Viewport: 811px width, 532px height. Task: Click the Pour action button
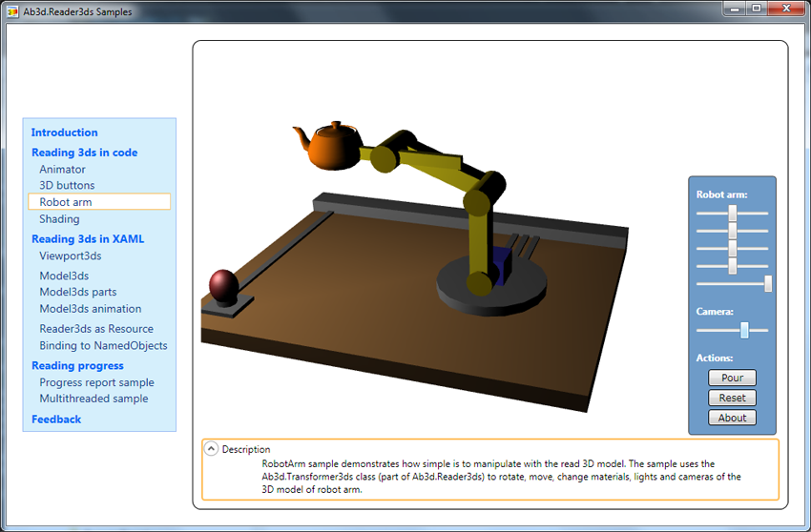click(732, 378)
